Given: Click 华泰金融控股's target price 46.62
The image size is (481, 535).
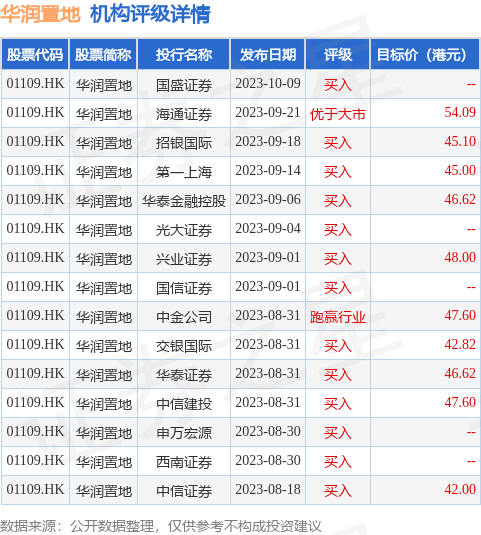Looking at the screenshot, I should [460, 200].
